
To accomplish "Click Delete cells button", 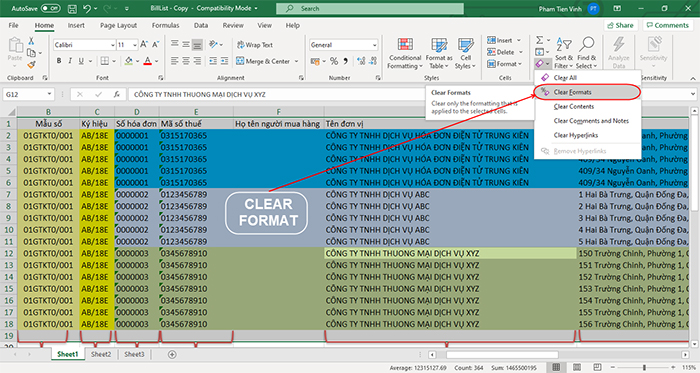I will pos(500,52).
